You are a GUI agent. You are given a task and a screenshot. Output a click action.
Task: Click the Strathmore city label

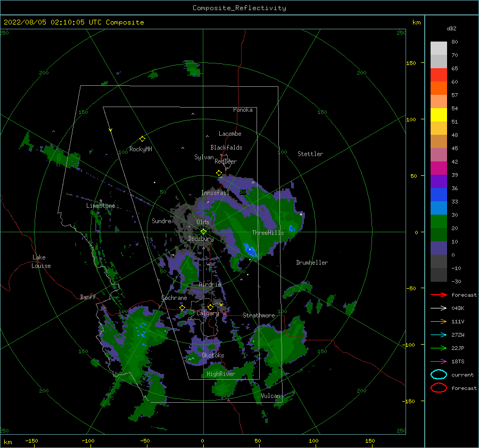coord(259,315)
